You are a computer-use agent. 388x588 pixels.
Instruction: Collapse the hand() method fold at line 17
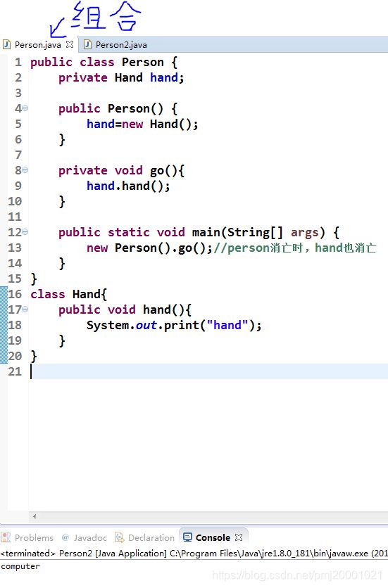25,309
